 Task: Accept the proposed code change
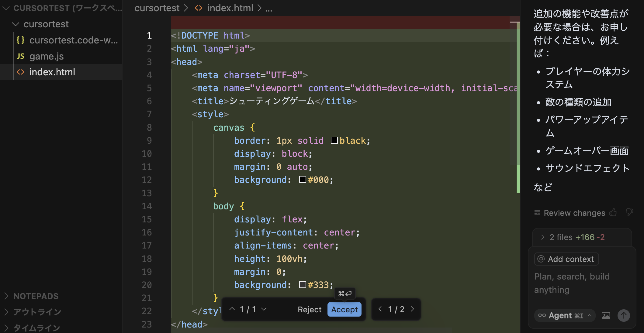(x=344, y=309)
